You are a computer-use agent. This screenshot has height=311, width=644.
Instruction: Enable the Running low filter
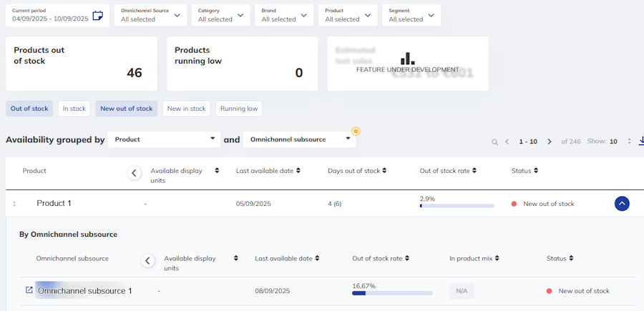pos(239,109)
